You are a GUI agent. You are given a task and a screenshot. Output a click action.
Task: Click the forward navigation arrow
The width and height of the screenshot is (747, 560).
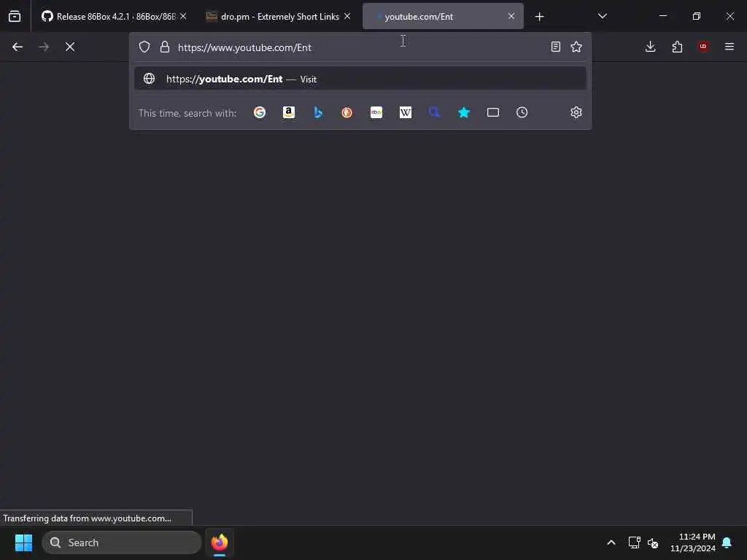(44, 47)
